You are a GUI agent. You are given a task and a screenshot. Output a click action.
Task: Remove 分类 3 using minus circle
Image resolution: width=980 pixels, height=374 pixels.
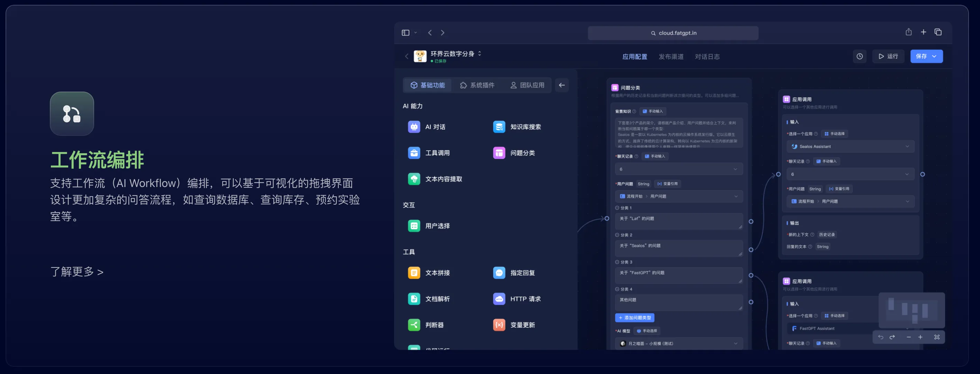pyautogui.click(x=617, y=262)
